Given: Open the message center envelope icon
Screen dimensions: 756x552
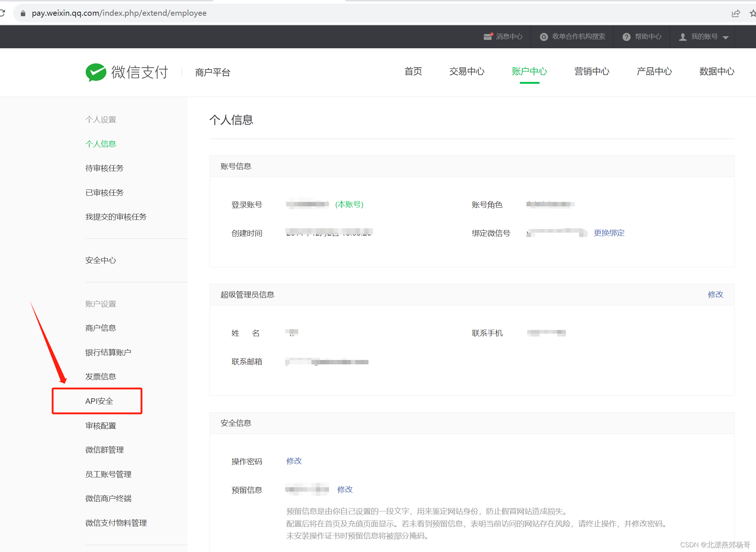Looking at the screenshot, I should tap(488, 37).
